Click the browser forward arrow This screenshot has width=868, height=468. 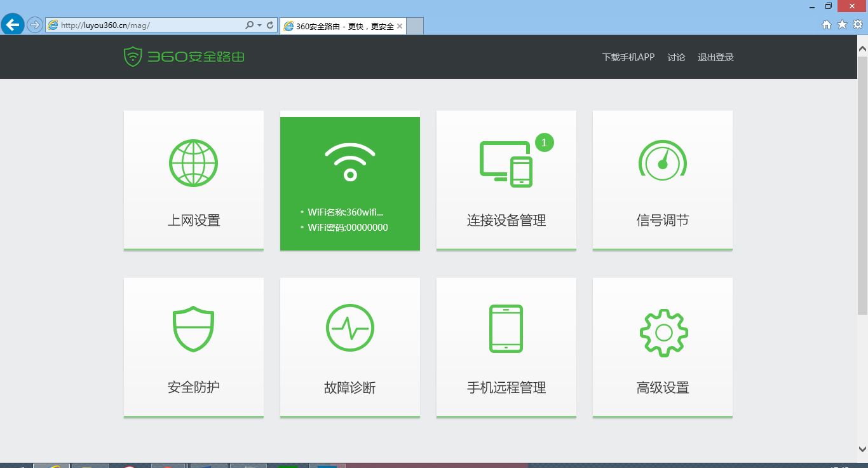(x=35, y=25)
